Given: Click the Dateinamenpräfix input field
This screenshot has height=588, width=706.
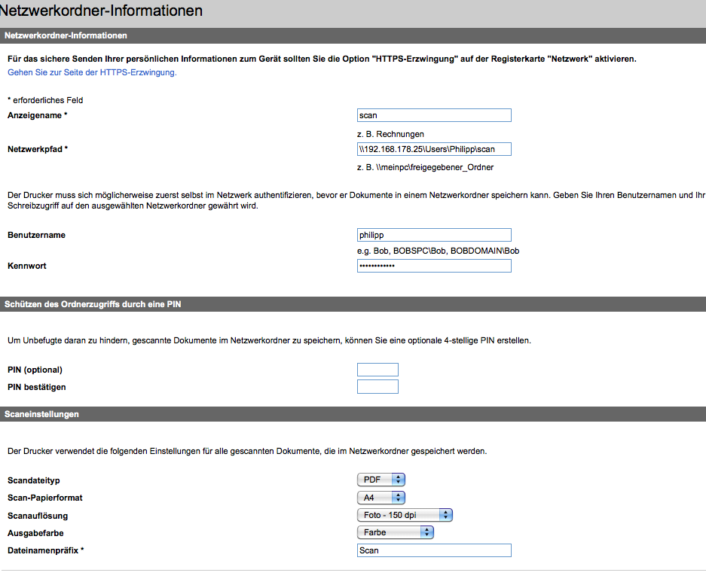Looking at the screenshot, I should [x=434, y=550].
